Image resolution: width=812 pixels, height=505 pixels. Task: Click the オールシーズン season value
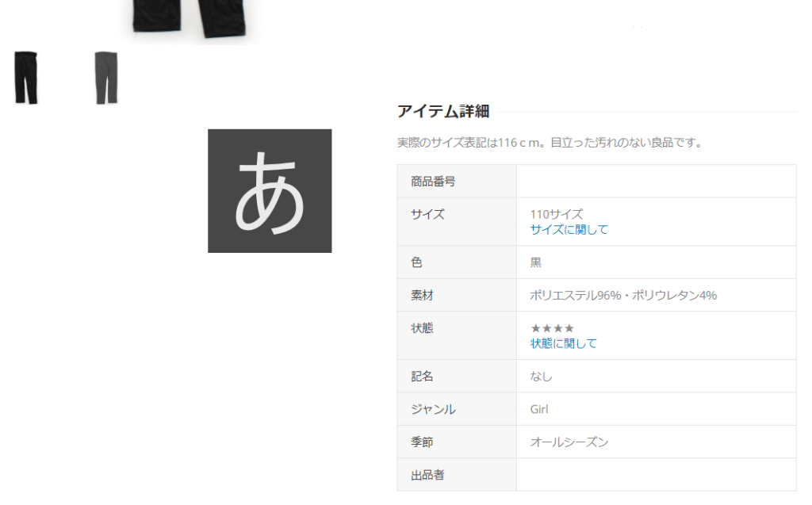(x=569, y=442)
